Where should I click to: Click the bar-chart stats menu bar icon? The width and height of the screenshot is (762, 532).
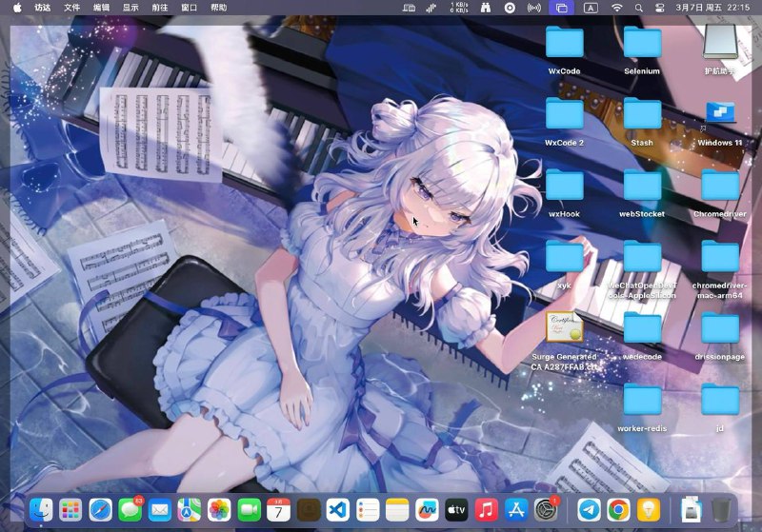point(431,8)
